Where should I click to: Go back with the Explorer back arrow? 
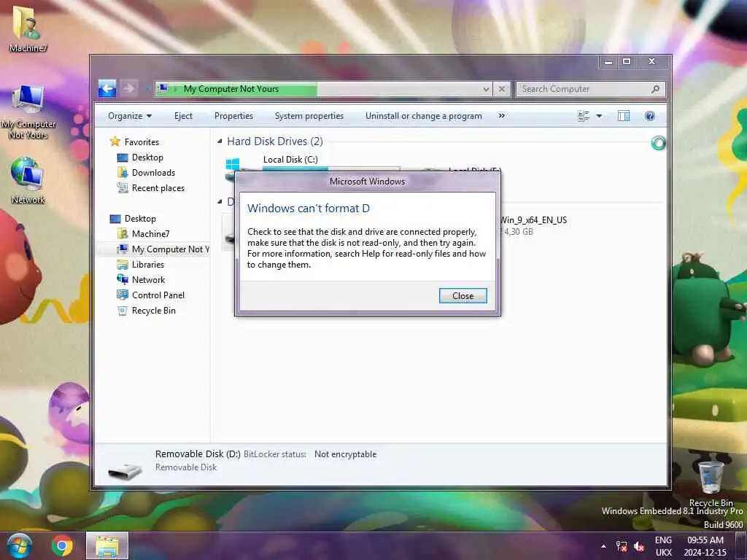point(107,88)
